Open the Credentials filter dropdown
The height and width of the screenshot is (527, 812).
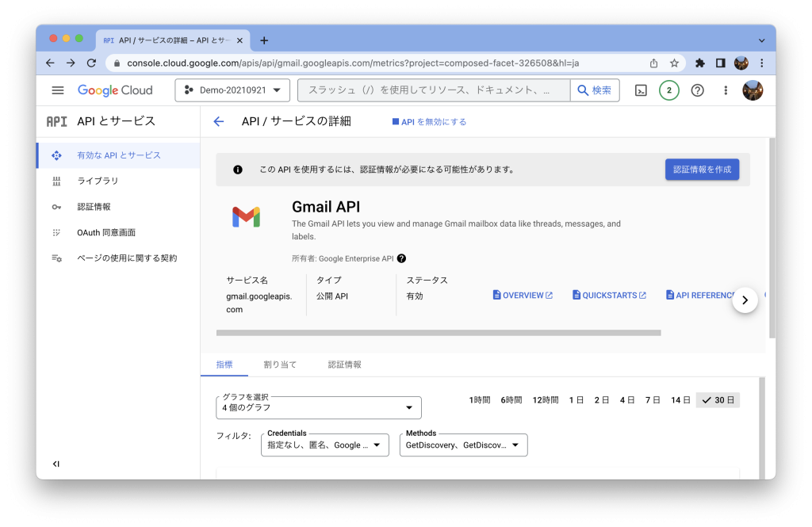(x=324, y=445)
